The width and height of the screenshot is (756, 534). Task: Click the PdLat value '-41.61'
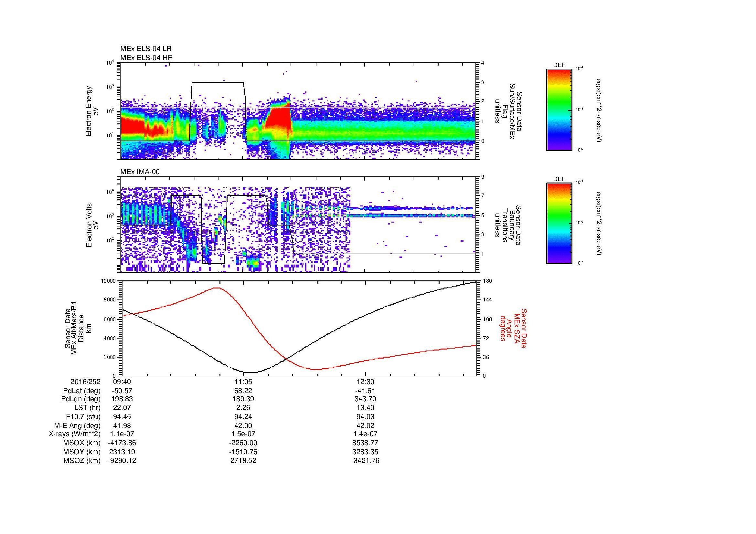[x=365, y=391]
